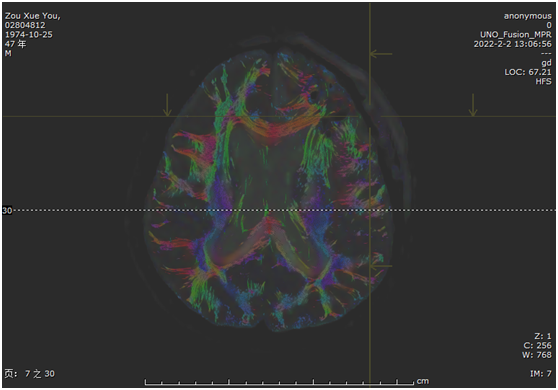Screen dimensions: 558x390
Task: Click the birth date 1974-10-25 overlay
Action: click(x=28, y=35)
